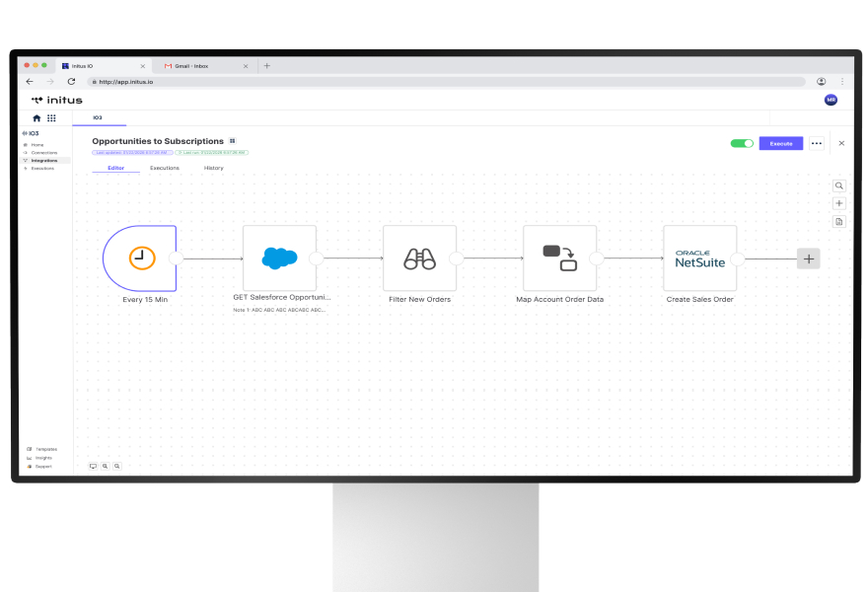Open the three-dot more options menu
Screen dimensions: 868x592
point(817,143)
